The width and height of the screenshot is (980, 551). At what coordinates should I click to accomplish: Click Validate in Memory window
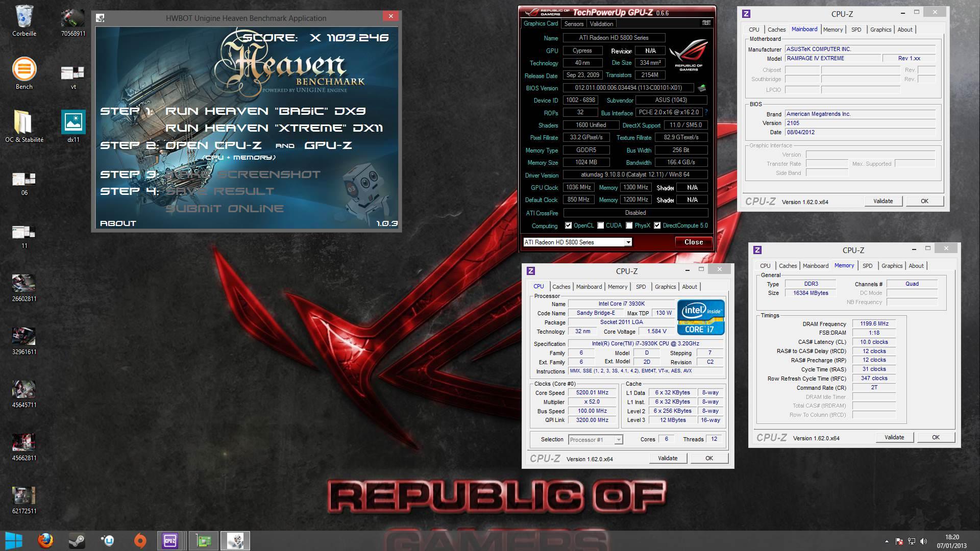[x=894, y=437]
